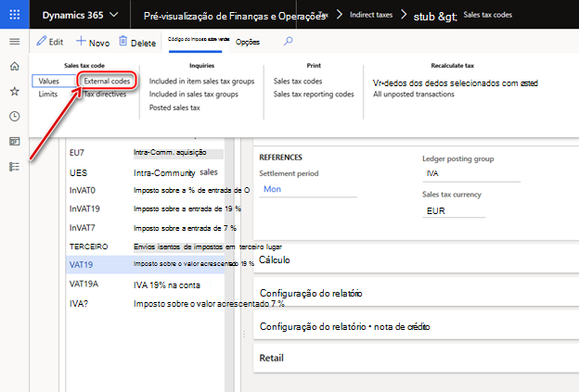Screen dimensions: 579x392
Task: Select the IVA? tax code row
Action: (x=146, y=303)
